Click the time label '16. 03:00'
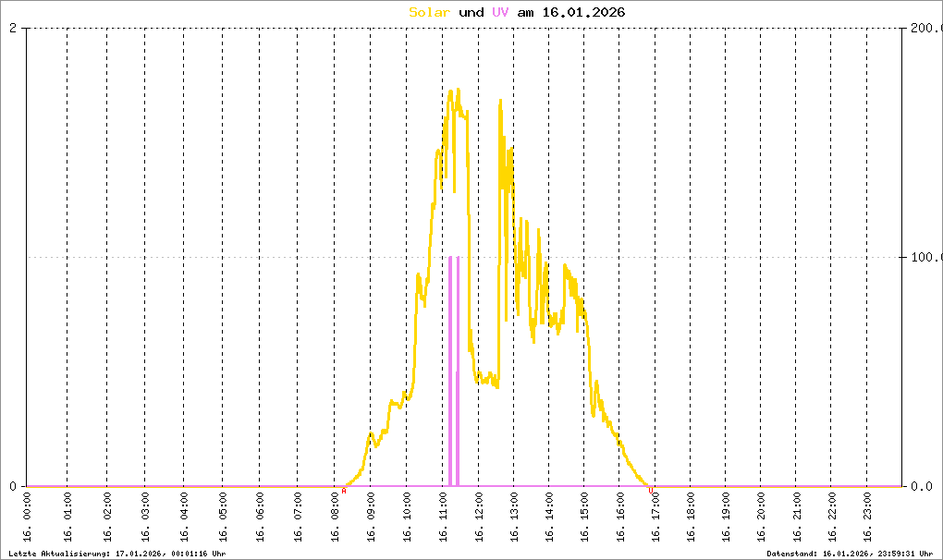This screenshot has width=943, height=560. coord(145,517)
